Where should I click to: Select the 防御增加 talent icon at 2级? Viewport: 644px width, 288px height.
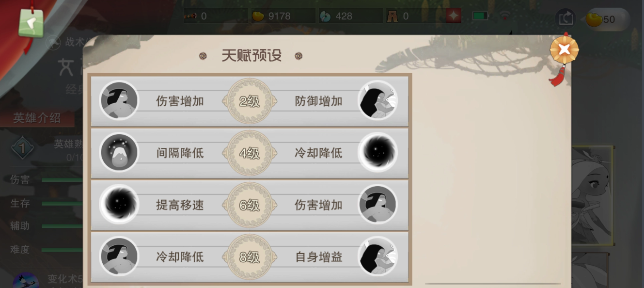pos(377,101)
